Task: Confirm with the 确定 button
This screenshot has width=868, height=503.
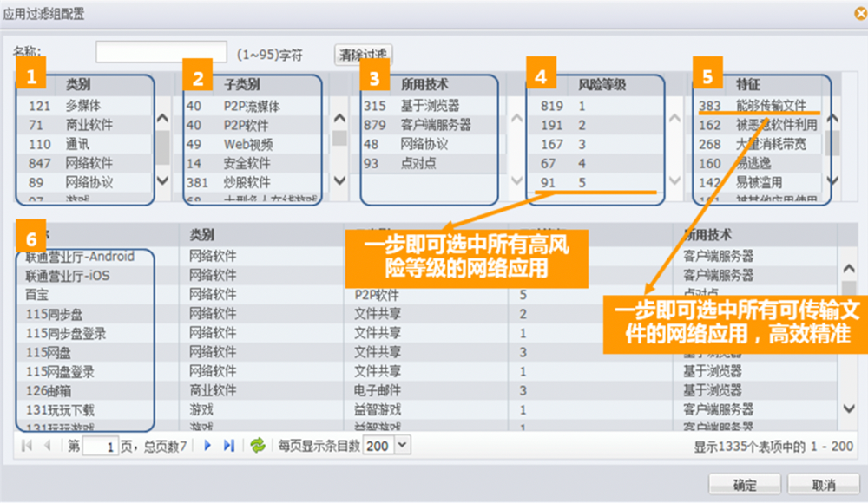Action: tap(744, 485)
